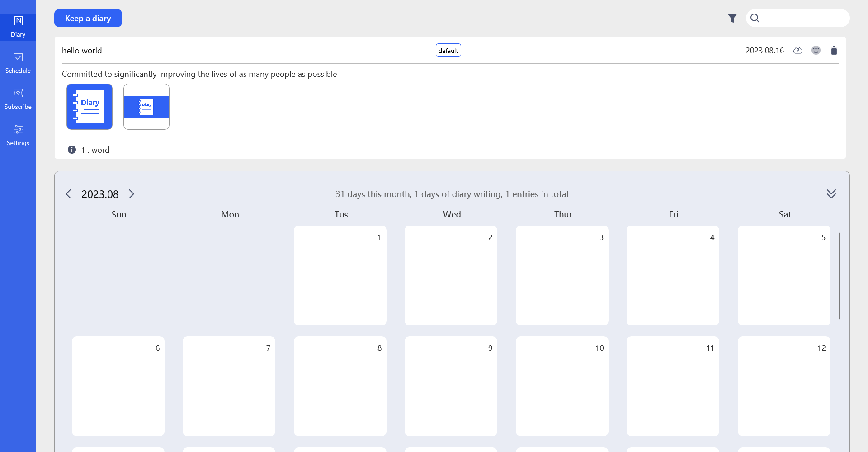Select August 2 on the calendar

(x=451, y=275)
